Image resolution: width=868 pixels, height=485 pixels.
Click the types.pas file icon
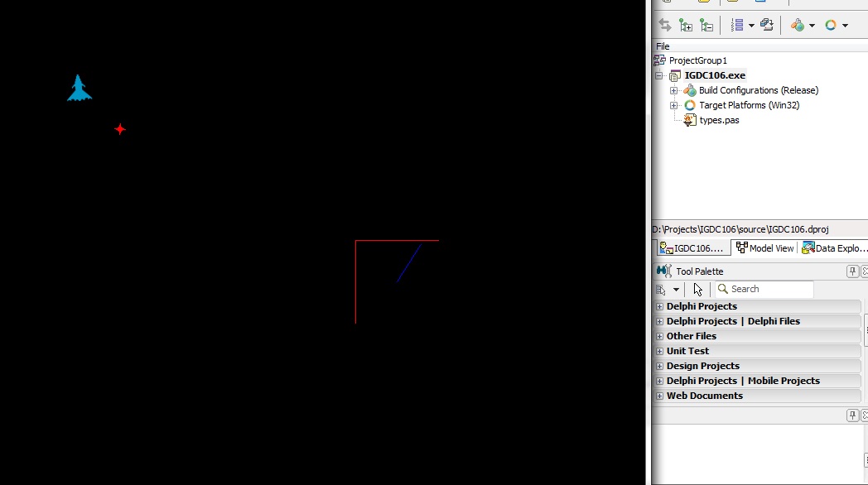690,120
